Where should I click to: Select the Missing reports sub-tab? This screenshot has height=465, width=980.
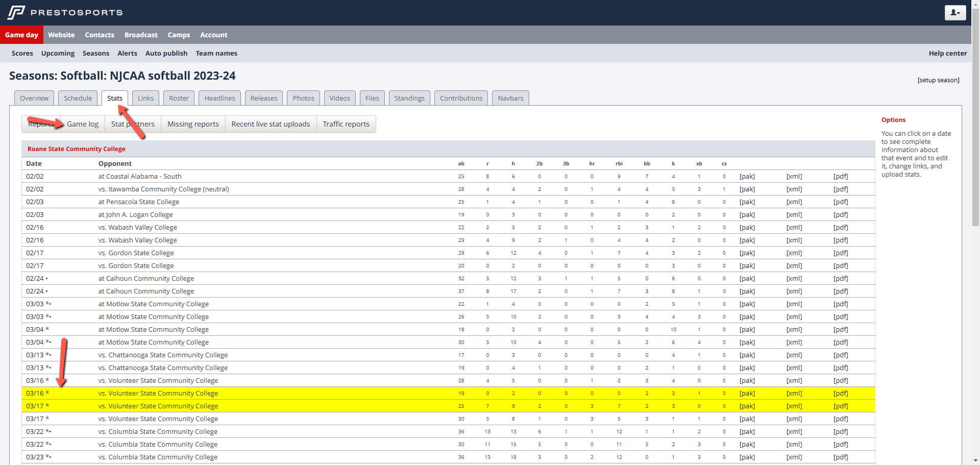193,124
